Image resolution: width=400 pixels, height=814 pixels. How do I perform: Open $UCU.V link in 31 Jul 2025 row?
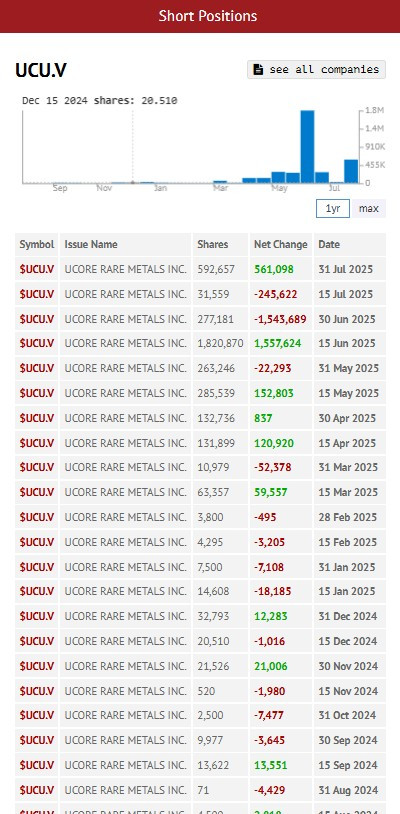click(37, 269)
